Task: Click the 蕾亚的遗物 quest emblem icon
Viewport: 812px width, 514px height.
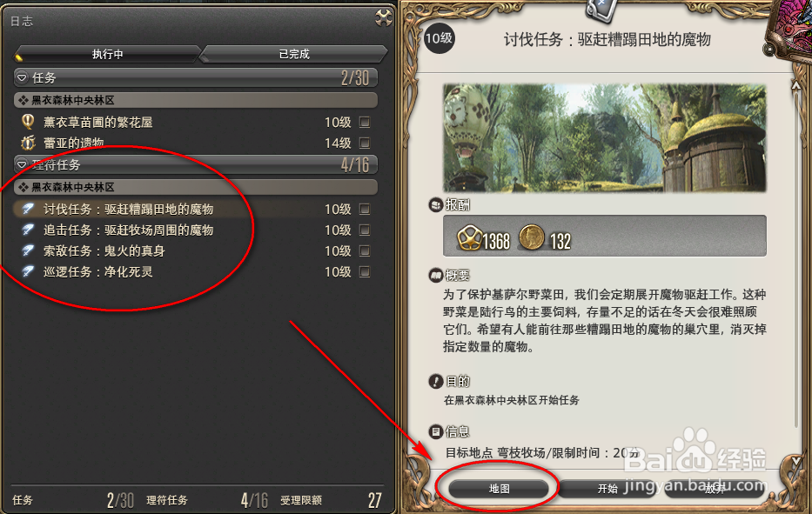Action: (x=28, y=143)
